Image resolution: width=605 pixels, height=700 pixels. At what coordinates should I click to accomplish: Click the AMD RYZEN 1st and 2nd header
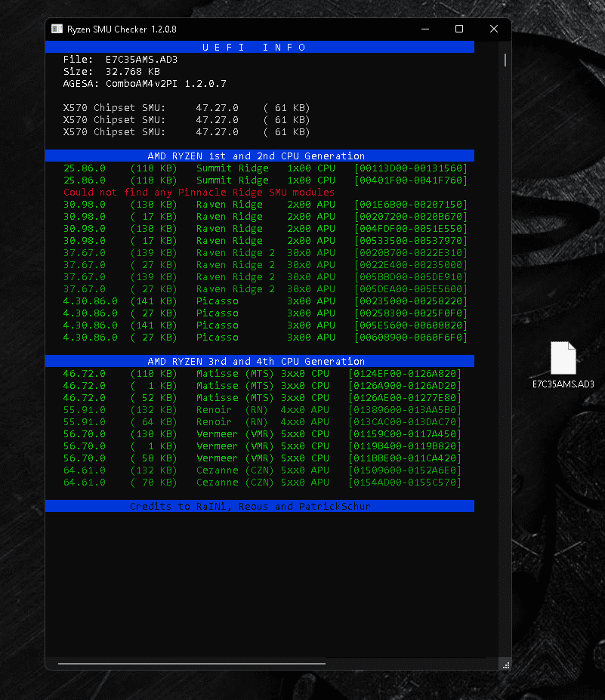(259, 156)
